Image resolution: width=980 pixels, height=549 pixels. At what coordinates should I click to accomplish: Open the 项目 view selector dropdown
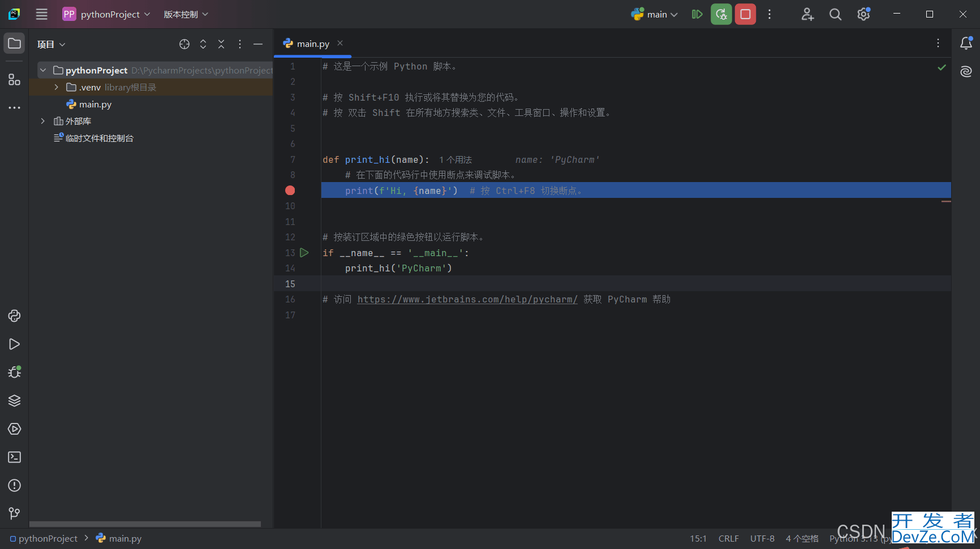pos(51,44)
